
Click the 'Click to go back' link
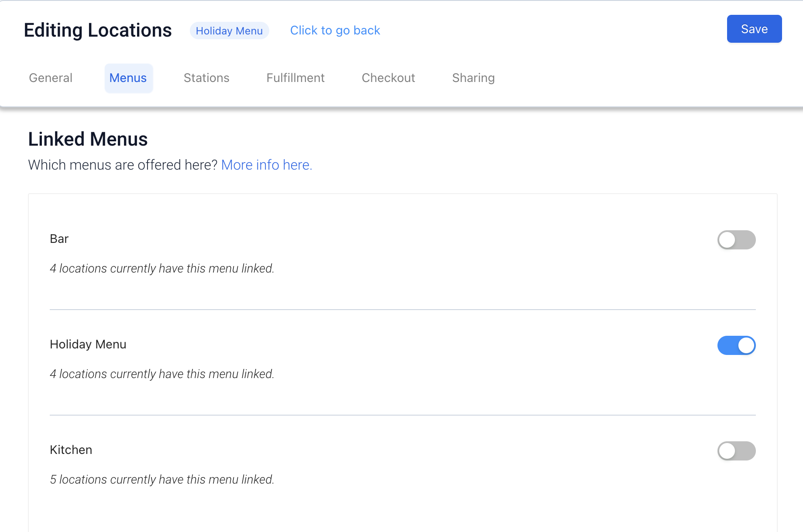335,31
